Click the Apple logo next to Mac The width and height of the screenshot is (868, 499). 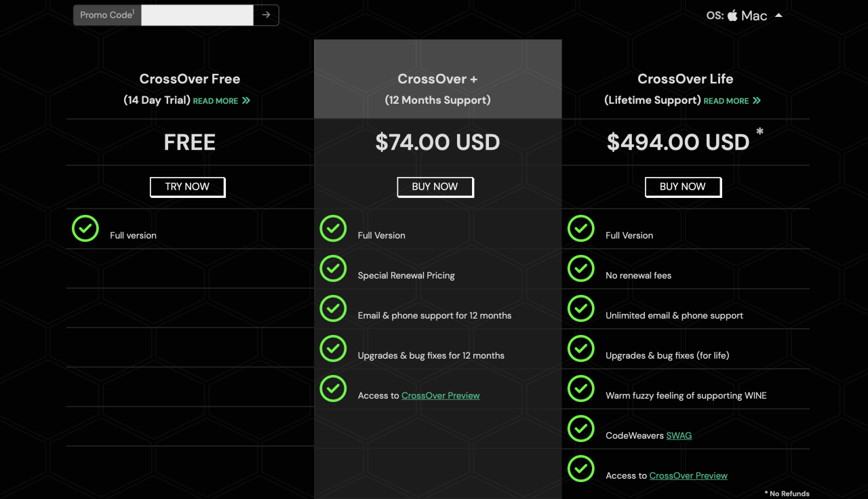coord(732,15)
